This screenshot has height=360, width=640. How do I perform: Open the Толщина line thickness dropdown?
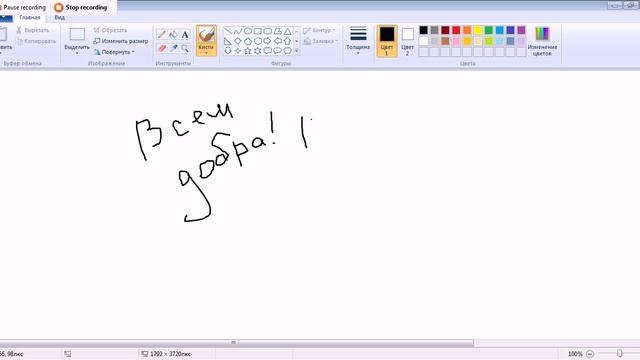pyautogui.click(x=358, y=41)
